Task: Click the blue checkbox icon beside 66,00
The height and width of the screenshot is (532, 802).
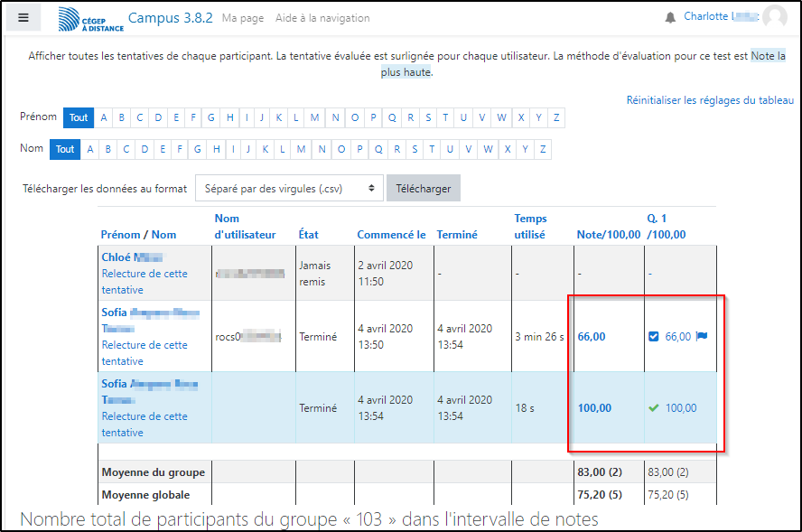Action: tap(654, 337)
